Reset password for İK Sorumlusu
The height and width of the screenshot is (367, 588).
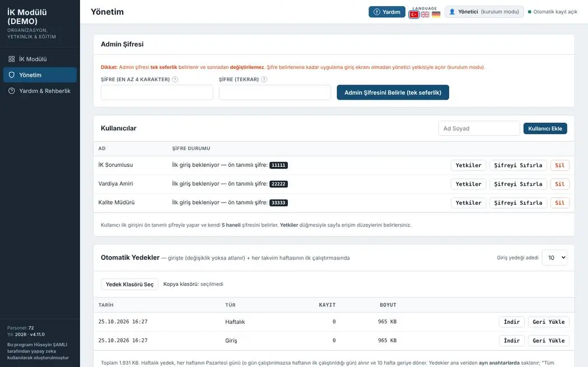518,165
